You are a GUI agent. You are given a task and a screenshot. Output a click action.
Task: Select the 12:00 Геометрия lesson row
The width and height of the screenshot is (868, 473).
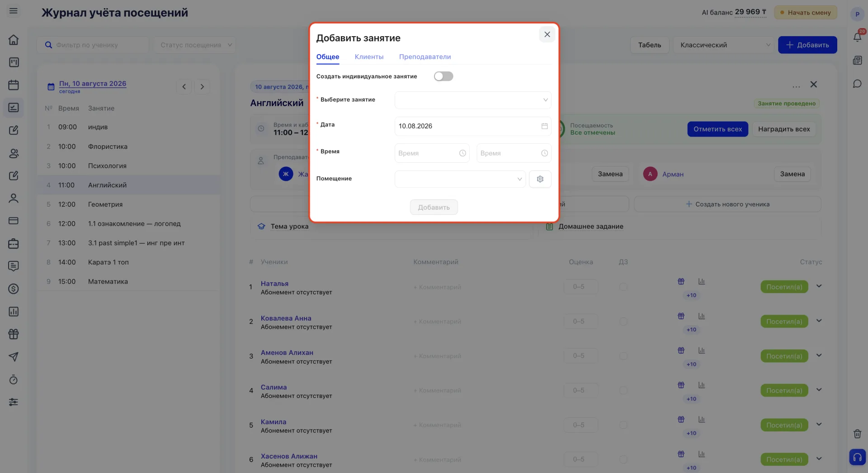pos(129,204)
